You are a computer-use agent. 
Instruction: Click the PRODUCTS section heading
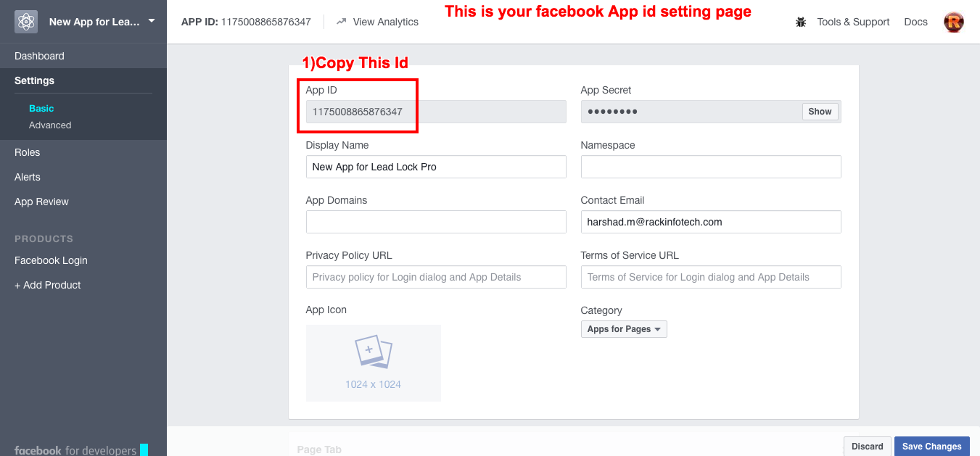(44, 239)
